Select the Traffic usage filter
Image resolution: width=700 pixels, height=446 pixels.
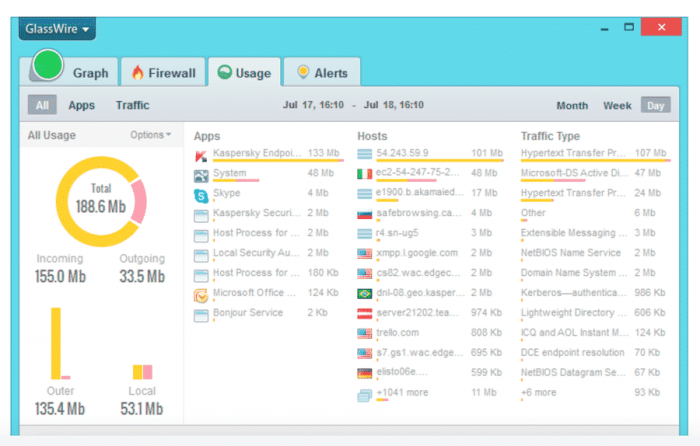tap(133, 105)
